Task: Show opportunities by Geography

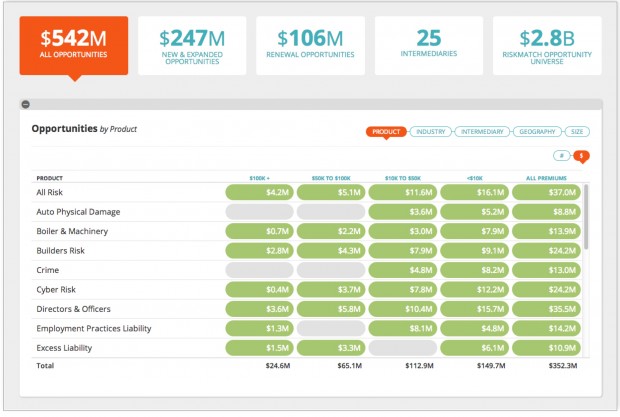Action: point(538,132)
